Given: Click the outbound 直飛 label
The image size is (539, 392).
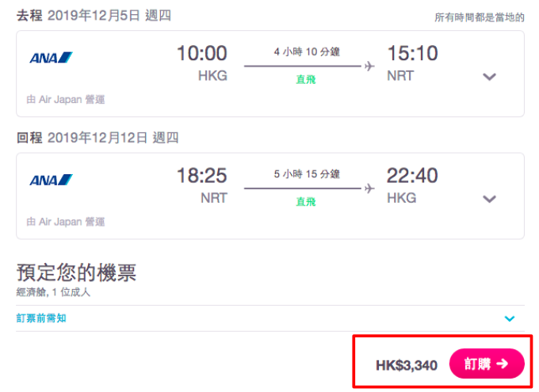Looking at the screenshot, I should point(306,79).
